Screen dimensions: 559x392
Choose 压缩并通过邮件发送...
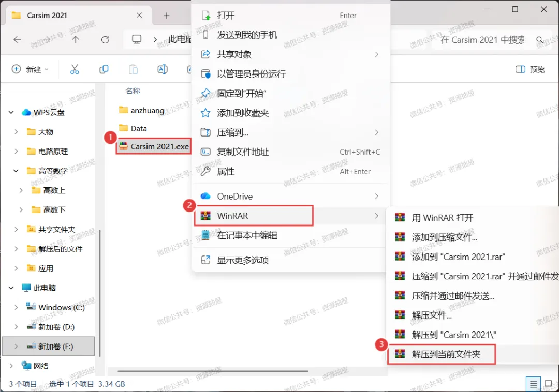click(x=474, y=296)
